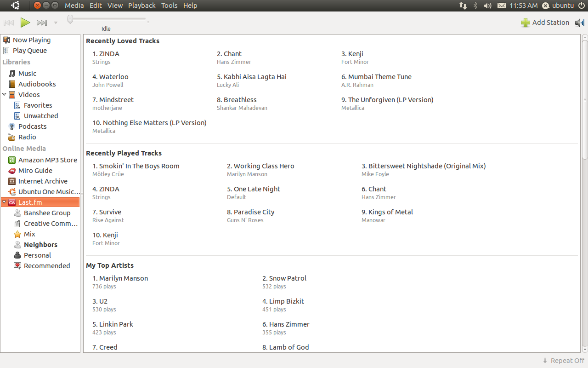
Task: Click Paradise City track
Action: tap(250, 212)
